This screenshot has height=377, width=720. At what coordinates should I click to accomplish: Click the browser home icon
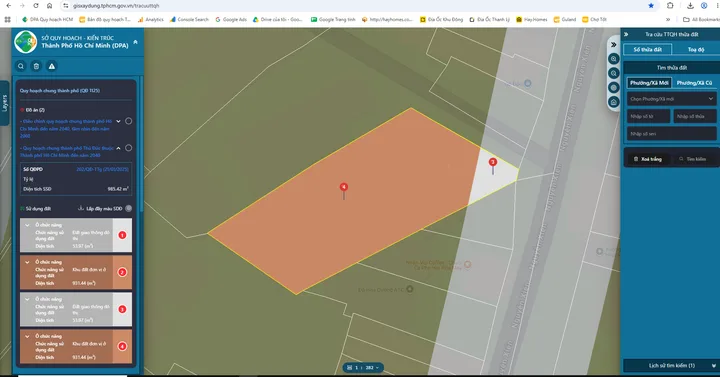[50, 6]
